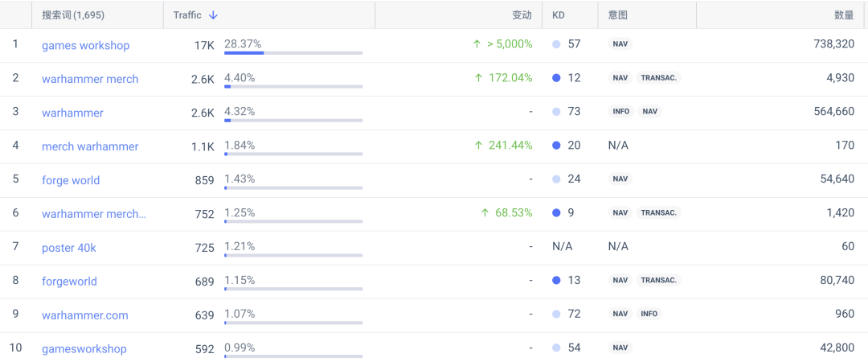Image resolution: width=868 pixels, height=362 pixels.
Task: Open the 'forgeworld' keyword link
Action: pyautogui.click(x=70, y=282)
